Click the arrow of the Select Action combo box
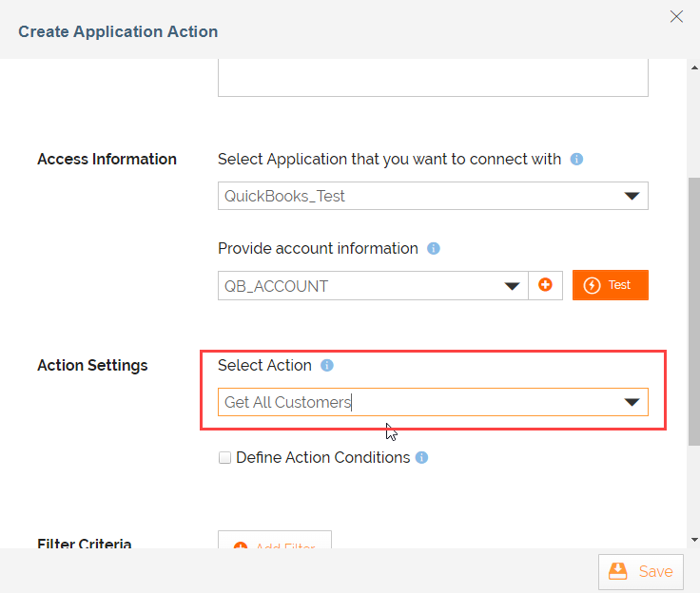Screen dimensions: 700x593 [x=632, y=403]
